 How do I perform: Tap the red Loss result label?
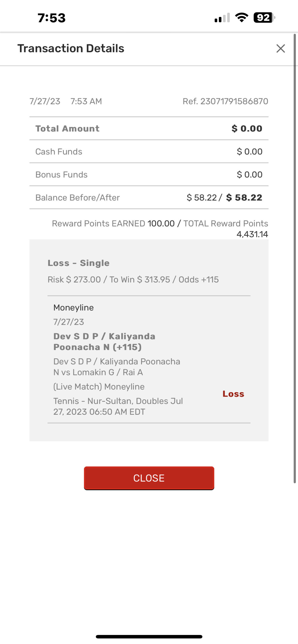[233, 394]
